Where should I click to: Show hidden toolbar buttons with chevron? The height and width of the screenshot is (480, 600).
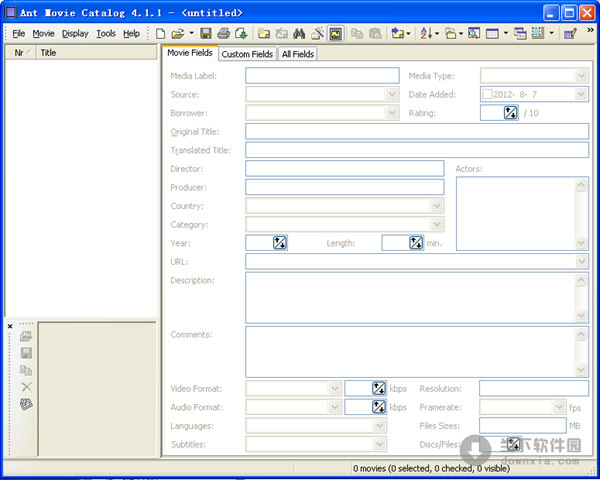590,30
